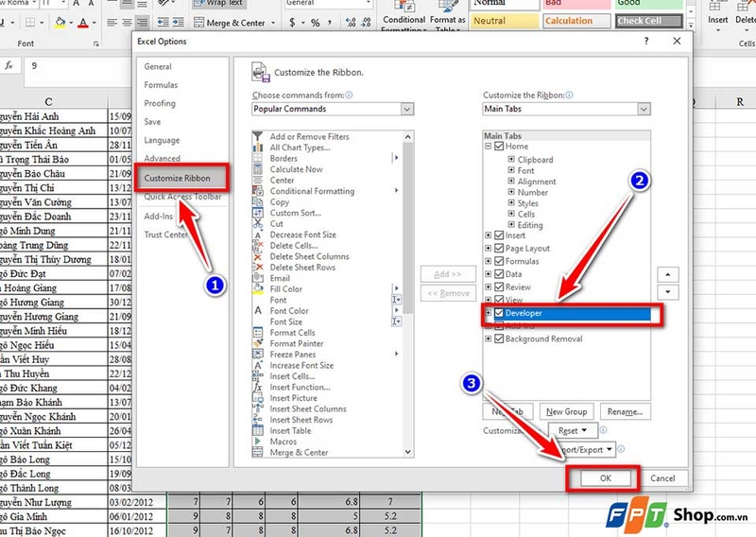Open the Trust Center category

(166, 234)
